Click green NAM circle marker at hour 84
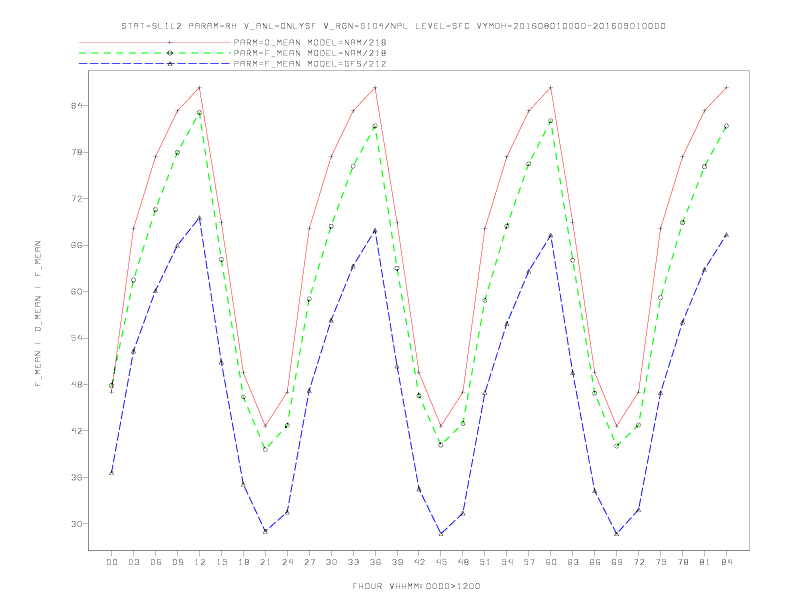Image resolution: width=792 pixels, height=612 pixels. click(x=726, y=126)
